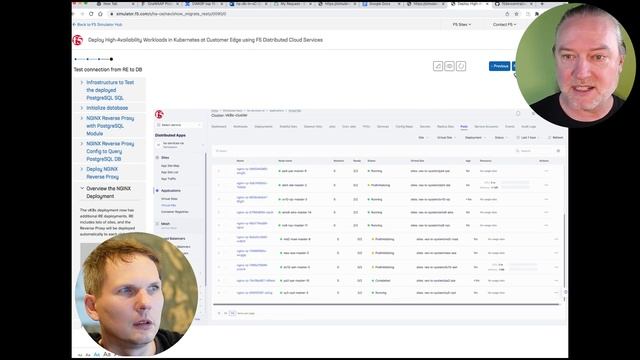Screen dimensions: 640x360
Task: Click the Mesh section icon in console sidebar
Action: point(157,224)
